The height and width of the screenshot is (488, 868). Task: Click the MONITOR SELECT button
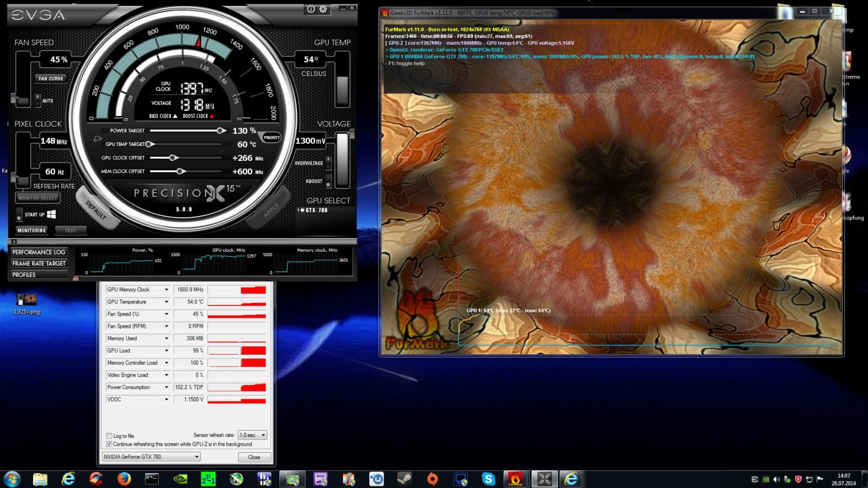tap(37, 198)
